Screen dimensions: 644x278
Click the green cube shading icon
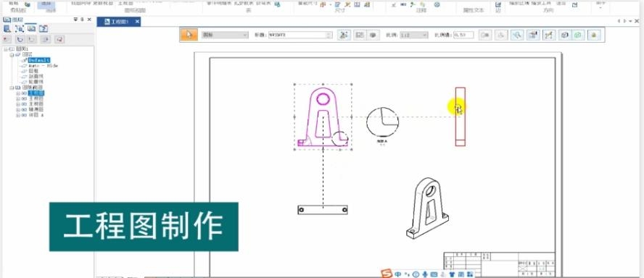(578, 35)
